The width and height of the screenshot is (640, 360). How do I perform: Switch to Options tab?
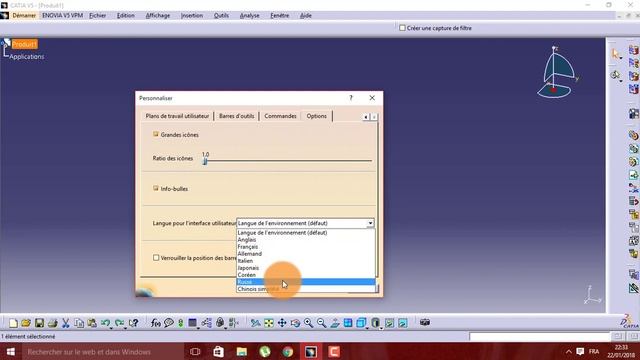pyautogui.click(x=316, y=116)
